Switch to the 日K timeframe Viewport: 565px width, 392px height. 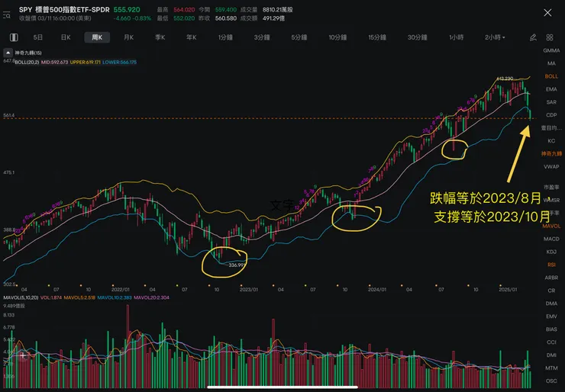tap(66, 37)
